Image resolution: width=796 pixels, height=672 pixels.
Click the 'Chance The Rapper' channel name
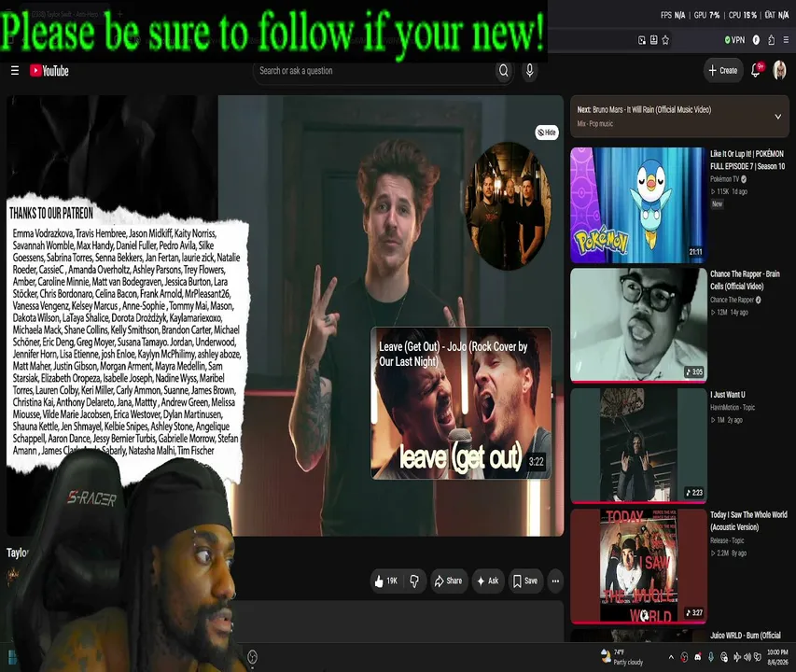click(732, 300)
